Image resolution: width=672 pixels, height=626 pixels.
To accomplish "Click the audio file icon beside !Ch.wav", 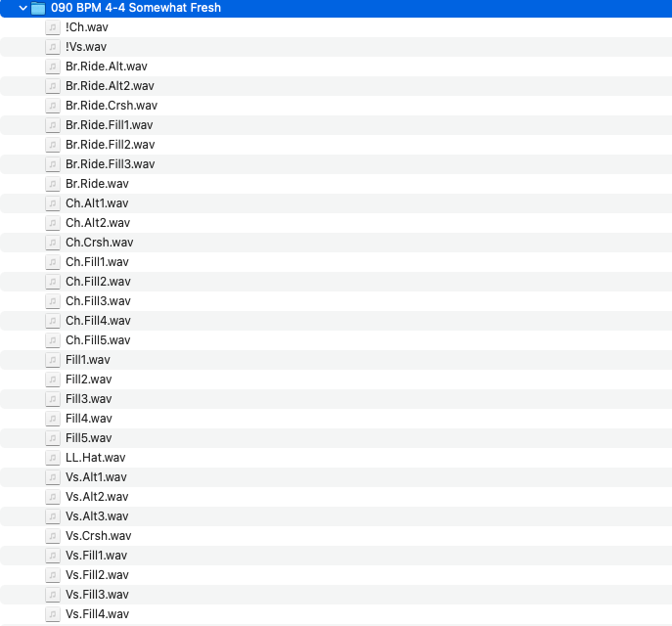I will [53, 27].
